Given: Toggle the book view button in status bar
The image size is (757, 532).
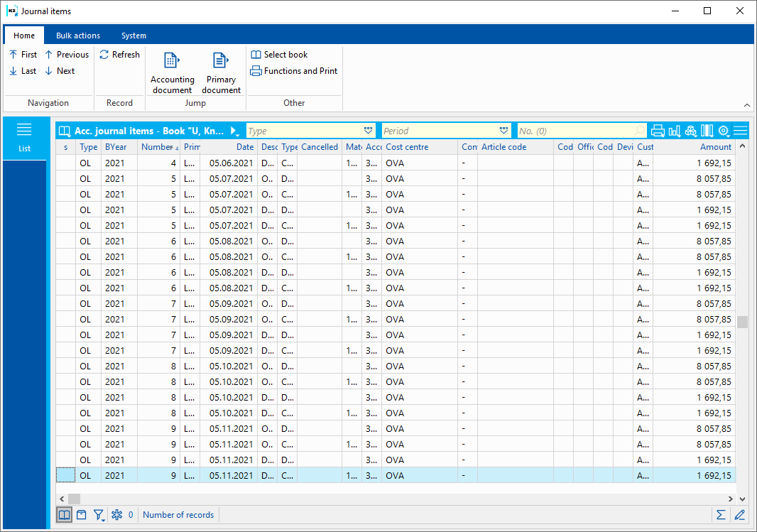Looking at the screenshot, I should coord(64,515).
